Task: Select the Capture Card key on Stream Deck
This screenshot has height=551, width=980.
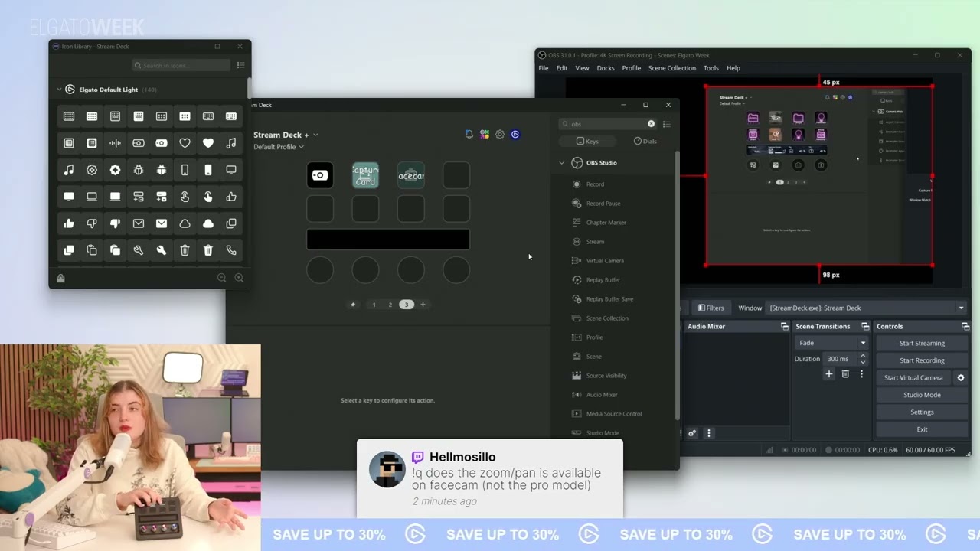Action: pyautogui.click(x=365, y=175)
